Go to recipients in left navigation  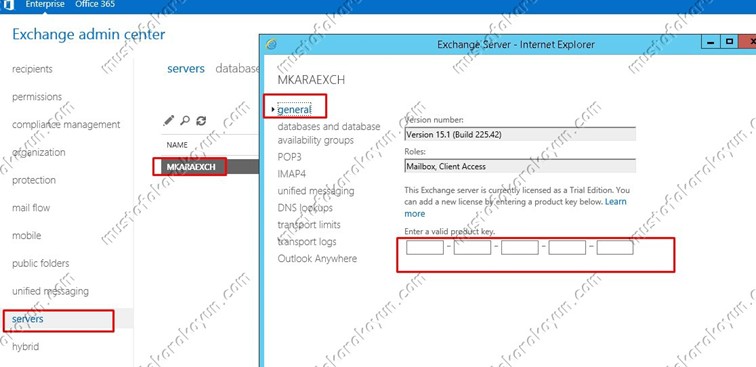(32, 69)
